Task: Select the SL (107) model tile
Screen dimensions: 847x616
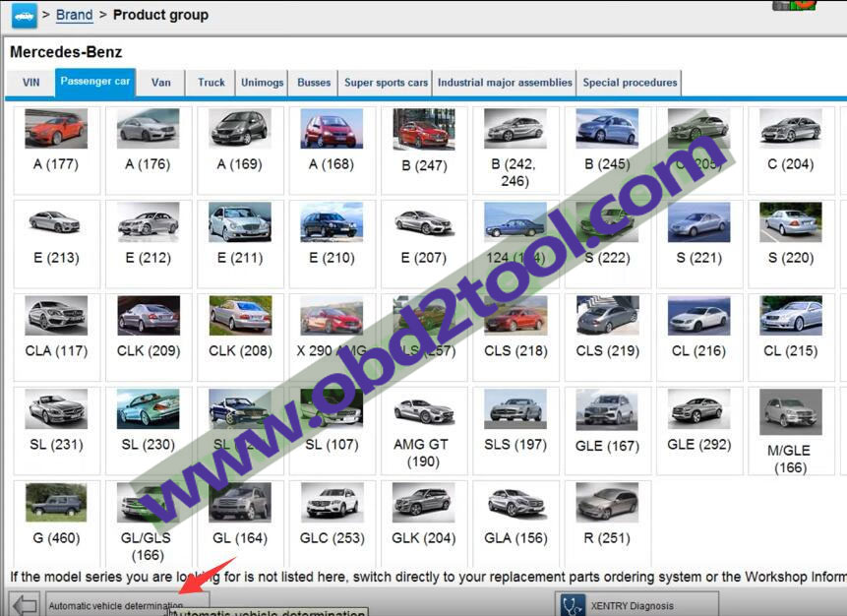Action: click(x=333, y=431)
